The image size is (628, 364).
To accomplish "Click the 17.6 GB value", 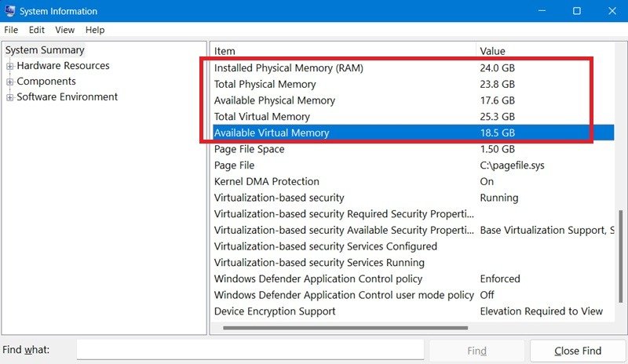I will coord(498,100).
